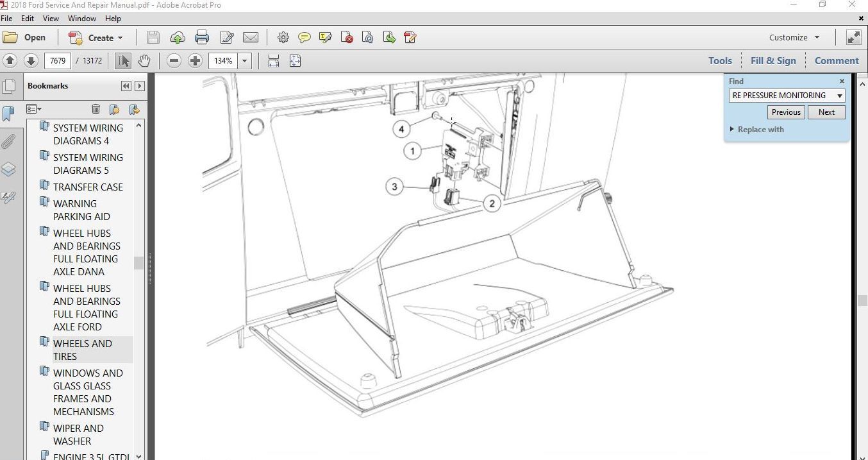The width and height of the screenshot is (868, 460).
Task: Open the Layers panel icon
Action: (8, 169)
